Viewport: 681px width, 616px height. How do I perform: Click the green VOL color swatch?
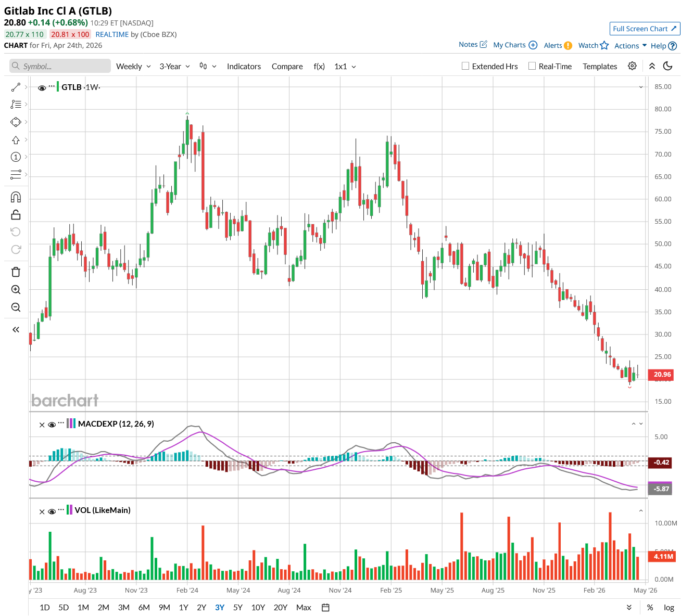point(68,510)
